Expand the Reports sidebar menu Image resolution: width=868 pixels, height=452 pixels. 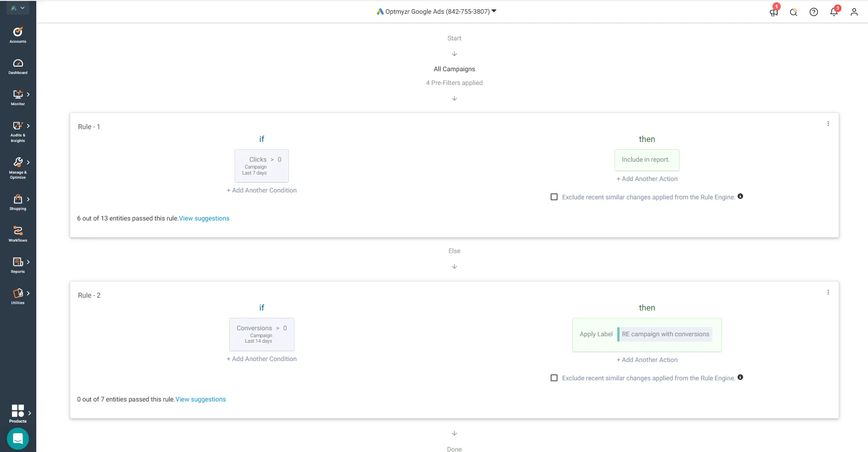pyautogui.click(x=18, y=265)
